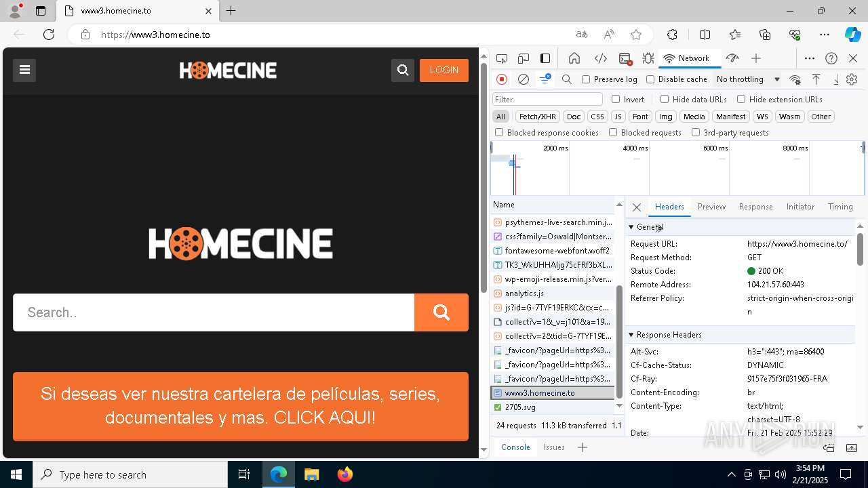Import HAR file with up arrow
This screenshot has width=868, height=488.
coord(816,79)
